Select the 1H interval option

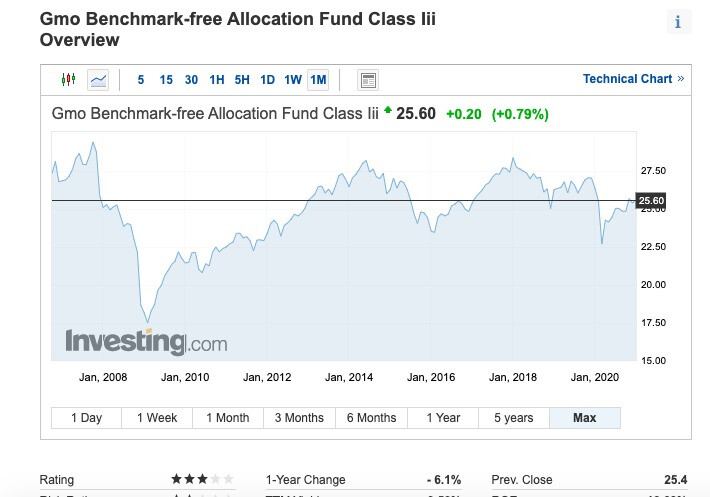217,80
